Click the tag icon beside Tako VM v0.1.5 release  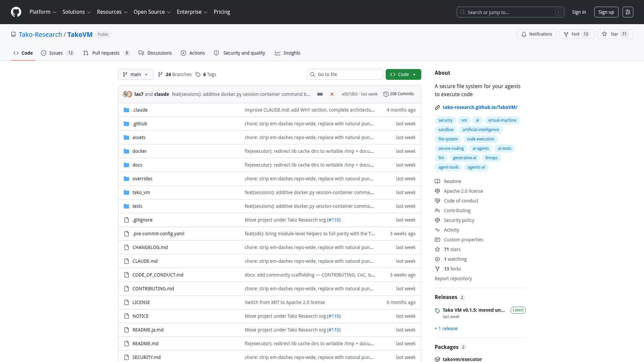[x=437, y=311]
